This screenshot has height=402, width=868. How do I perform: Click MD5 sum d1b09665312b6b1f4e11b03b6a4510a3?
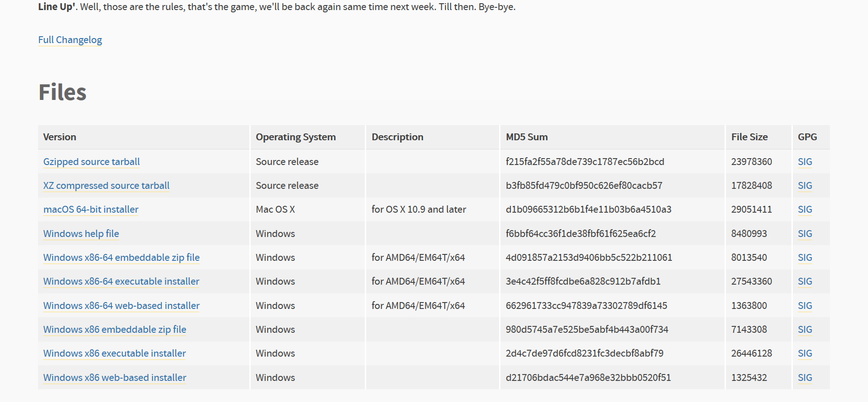click(588, 209)
